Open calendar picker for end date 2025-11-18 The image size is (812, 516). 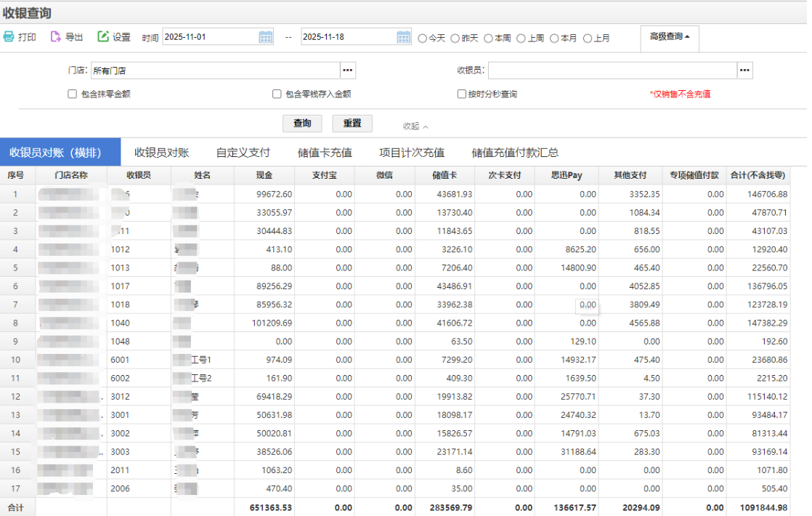404,38
